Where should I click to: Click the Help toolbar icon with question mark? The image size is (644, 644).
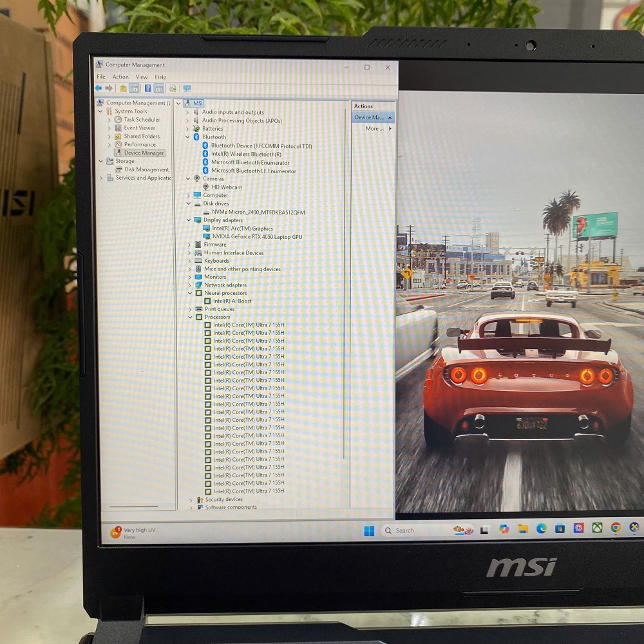click(x=148, y=88)
